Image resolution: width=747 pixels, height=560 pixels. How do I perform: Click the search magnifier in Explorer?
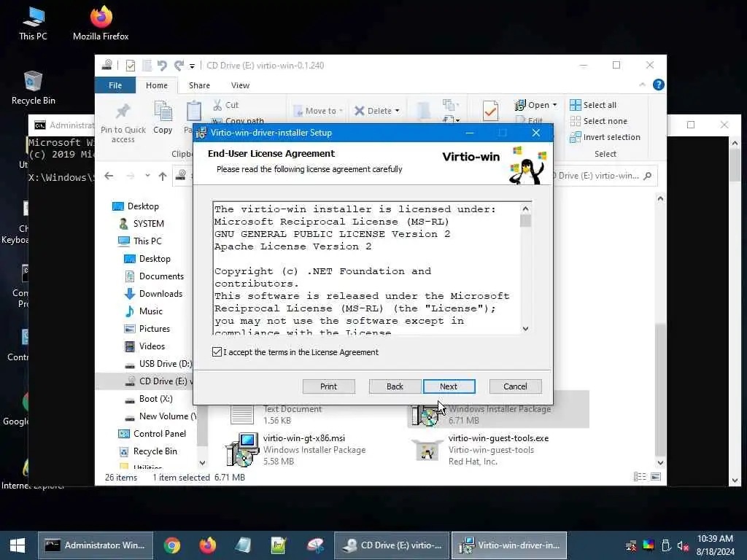[x=647, y=176]
